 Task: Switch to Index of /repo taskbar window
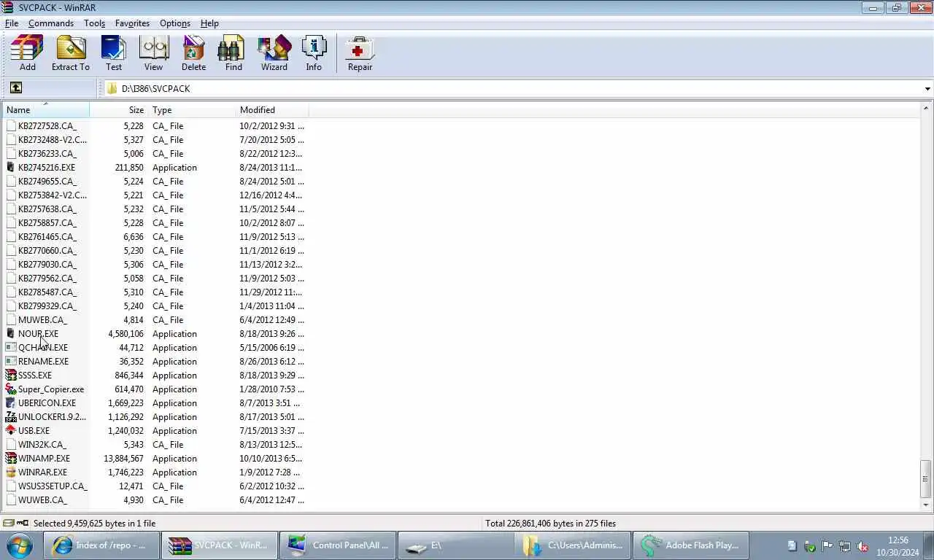pyautogui.click(x=101, y=545)
